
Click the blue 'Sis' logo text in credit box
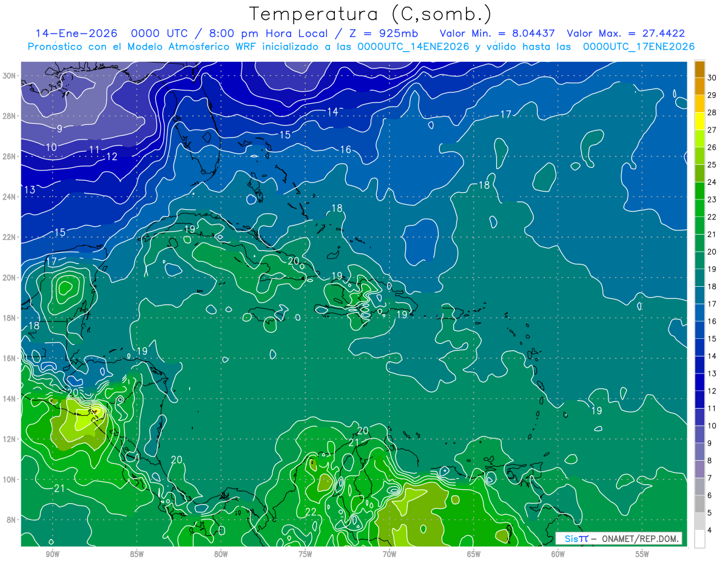pyautogui.click(x=571, y=539)
